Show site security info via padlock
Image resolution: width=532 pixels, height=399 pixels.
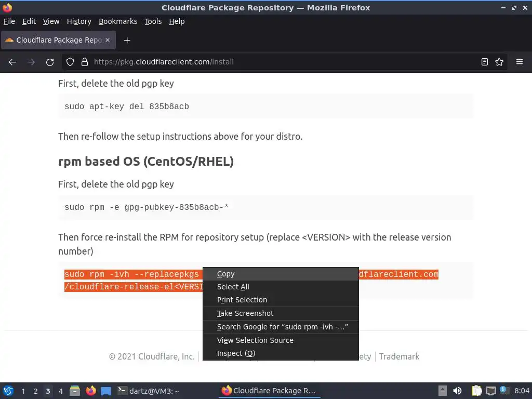click(85, 62)
